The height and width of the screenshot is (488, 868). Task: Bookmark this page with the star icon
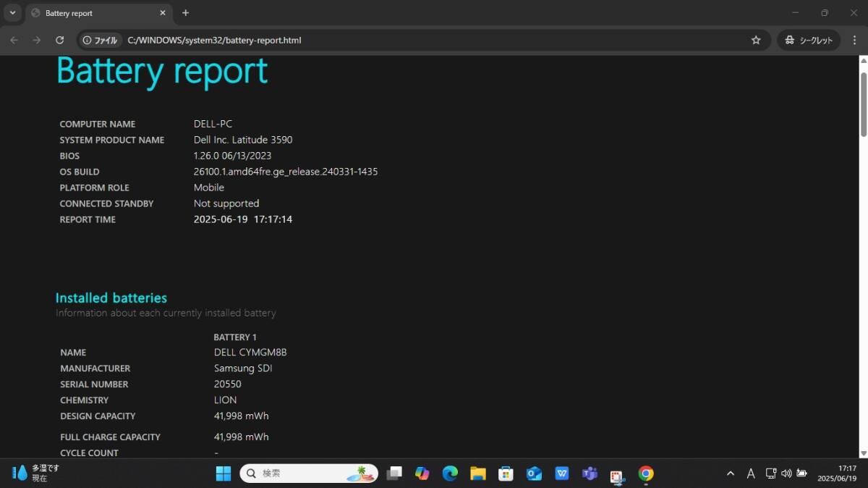click(756, 40)
